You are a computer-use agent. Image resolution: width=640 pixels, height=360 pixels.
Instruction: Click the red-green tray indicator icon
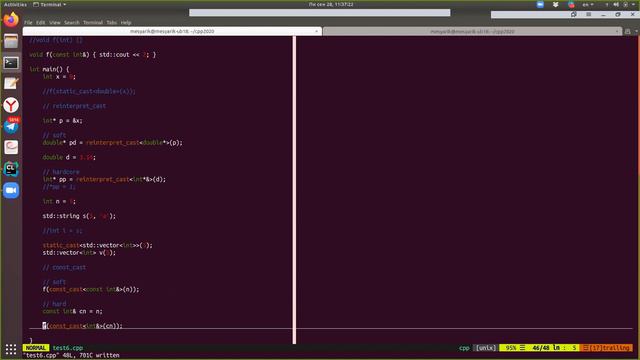[571, 4]
